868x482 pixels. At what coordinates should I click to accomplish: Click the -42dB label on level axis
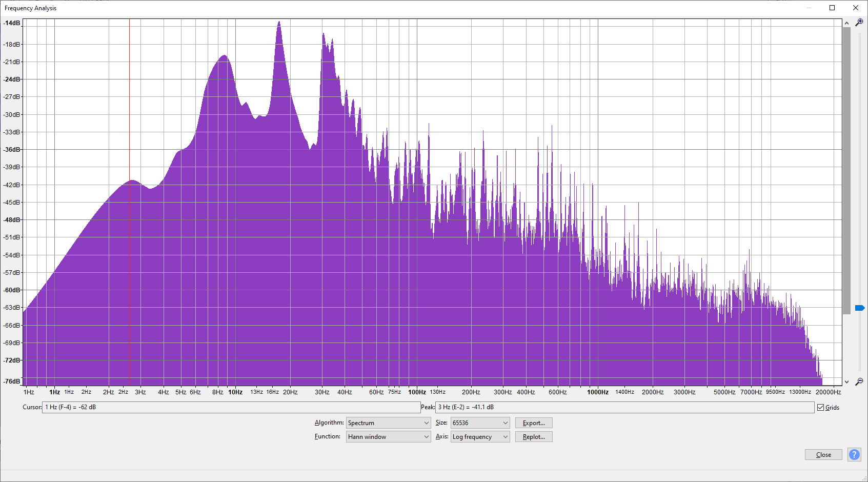(x=12, y=185)
